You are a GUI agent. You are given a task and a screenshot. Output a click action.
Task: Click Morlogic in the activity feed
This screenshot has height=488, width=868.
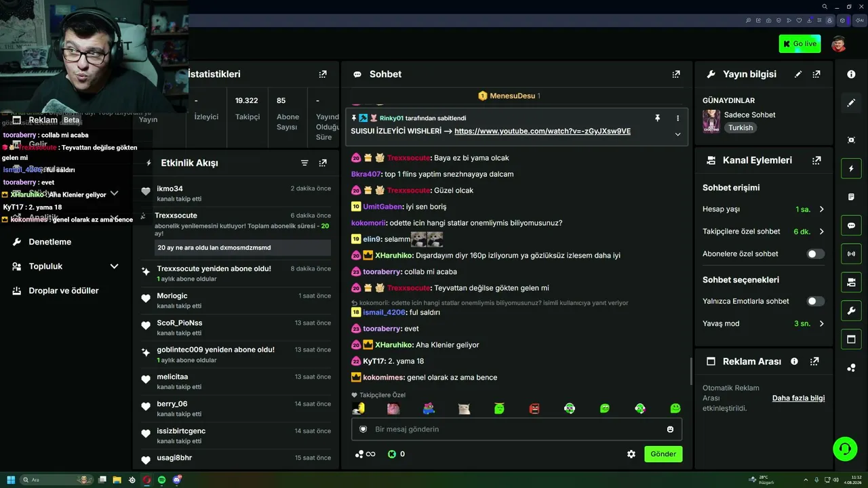[172, 296]
